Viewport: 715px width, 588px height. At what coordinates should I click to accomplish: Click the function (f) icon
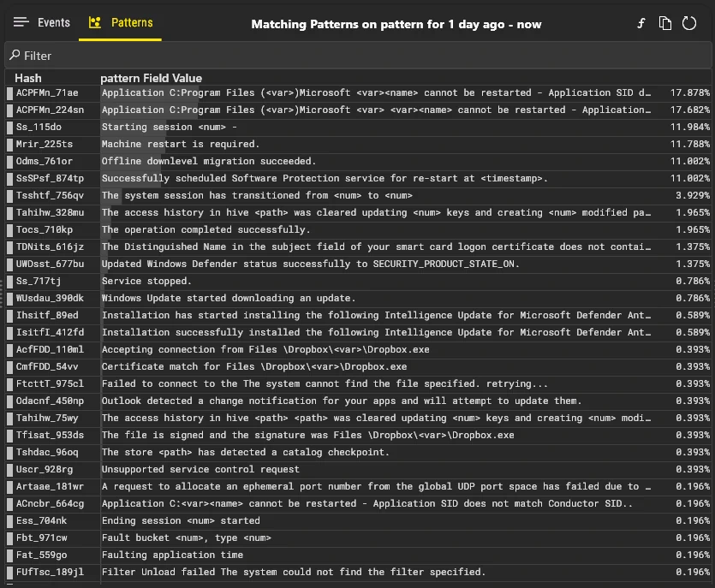(641, 24)
